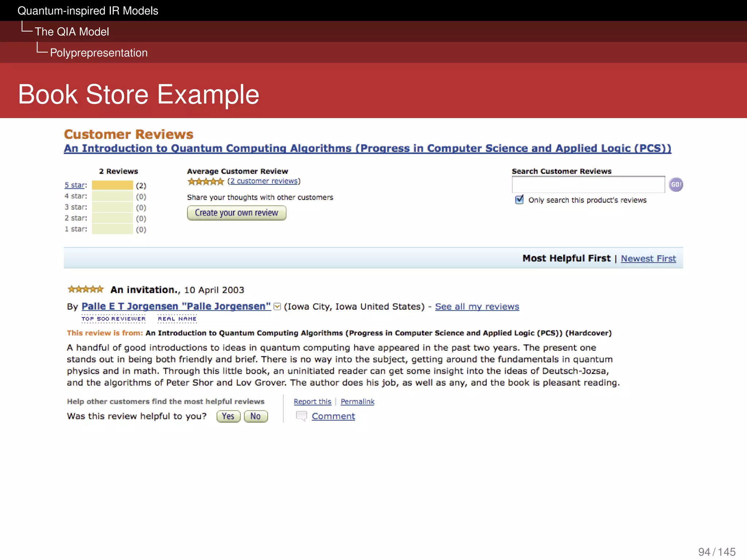The height and width of the screenshot is (560, 747).
Task: Click the review title 'An invitation.'
Action: 145,290
